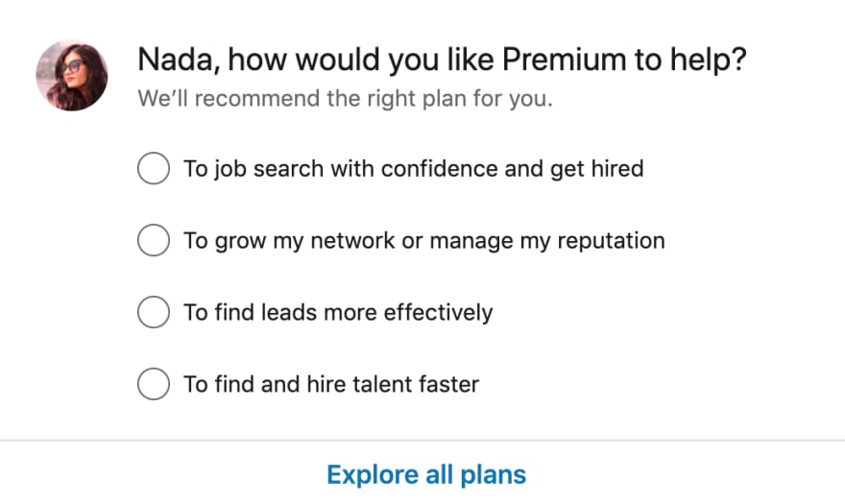Click the label 'To grow my network or manage my reputation'
Image resolution: width=845 pixels, height=504 pixels.
424,241
